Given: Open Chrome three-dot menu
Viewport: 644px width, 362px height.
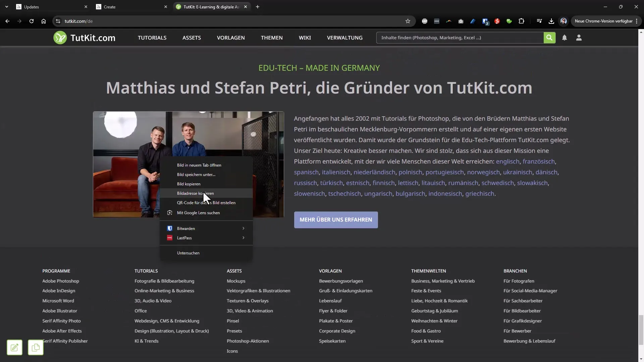Looking at the screenshot, I should pos(637,21).
